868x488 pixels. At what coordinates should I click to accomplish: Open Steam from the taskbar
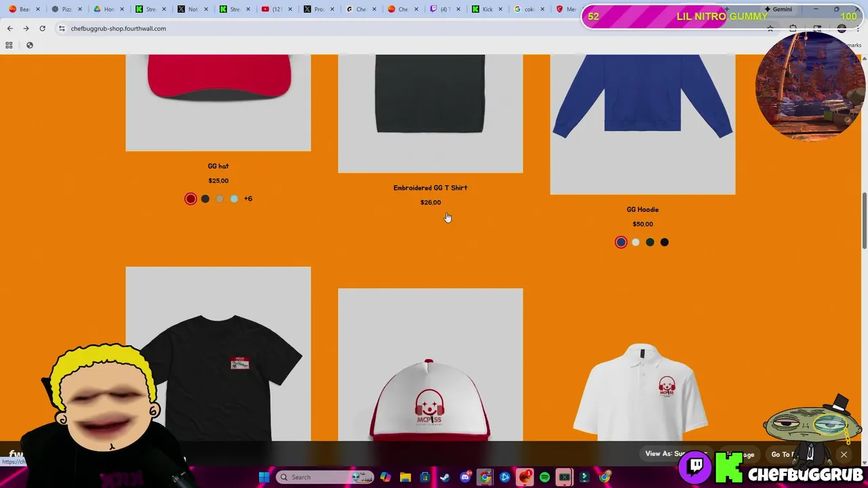pos(445,477)
